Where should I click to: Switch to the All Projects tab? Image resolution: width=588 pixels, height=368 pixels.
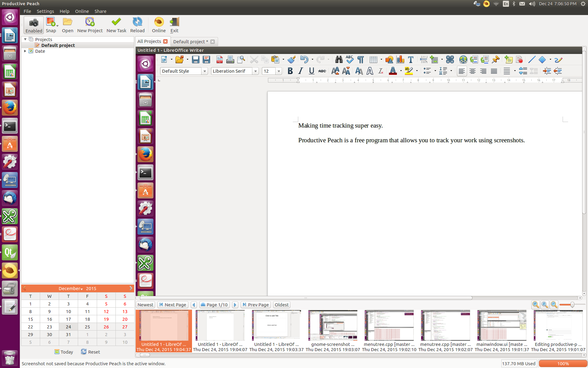(149, 41)
